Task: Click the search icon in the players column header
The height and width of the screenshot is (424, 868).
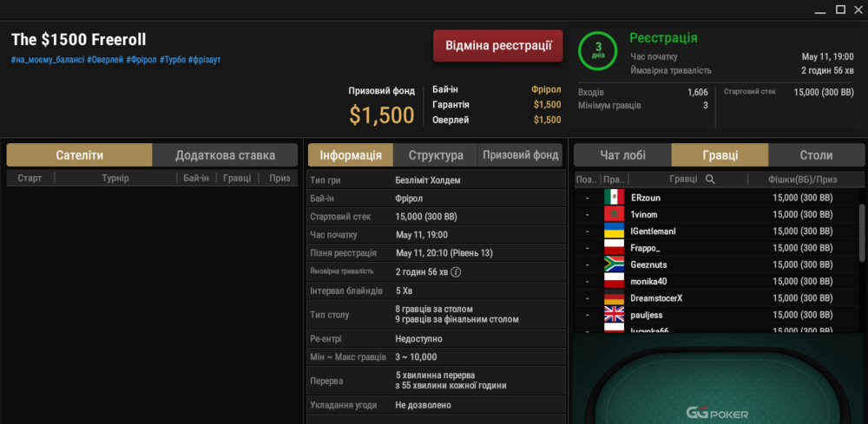Action: point(710,179)
